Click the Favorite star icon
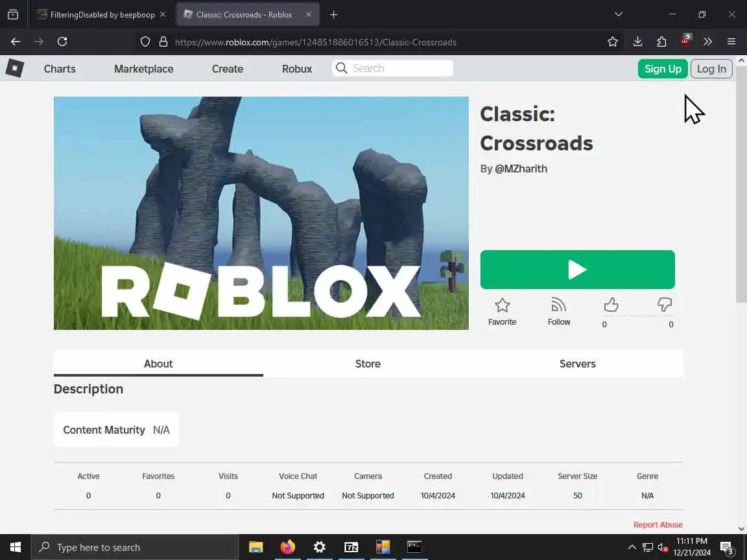 [502, 305]
